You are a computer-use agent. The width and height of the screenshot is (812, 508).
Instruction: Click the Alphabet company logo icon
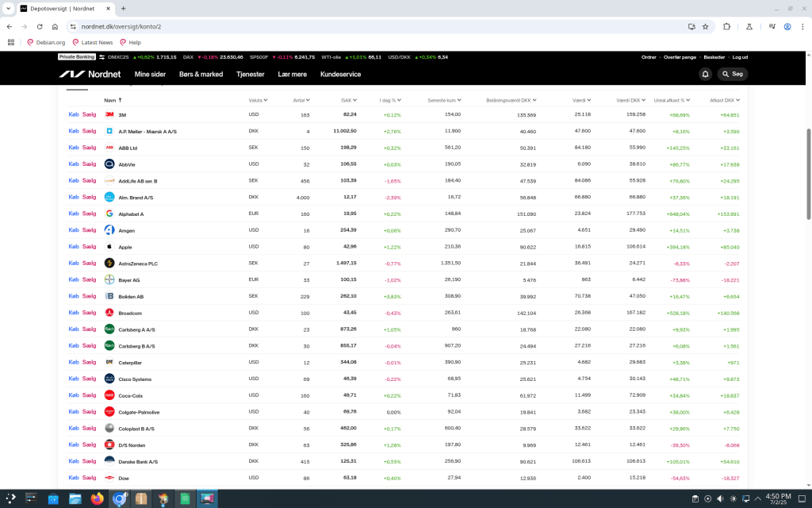109,214
